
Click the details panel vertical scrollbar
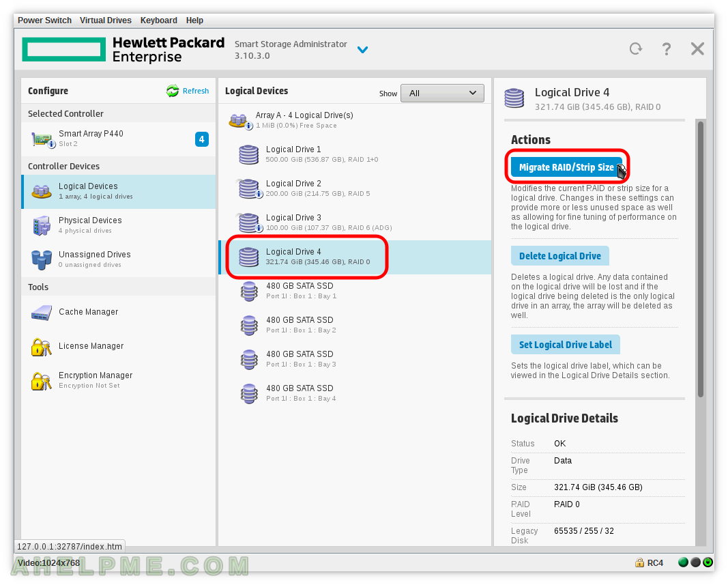point(701,259)
